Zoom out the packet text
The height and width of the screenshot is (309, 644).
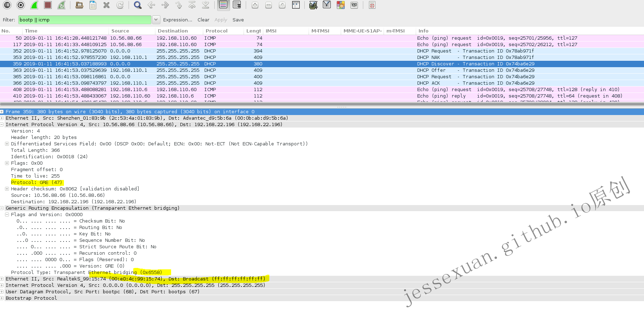[269, 5]
